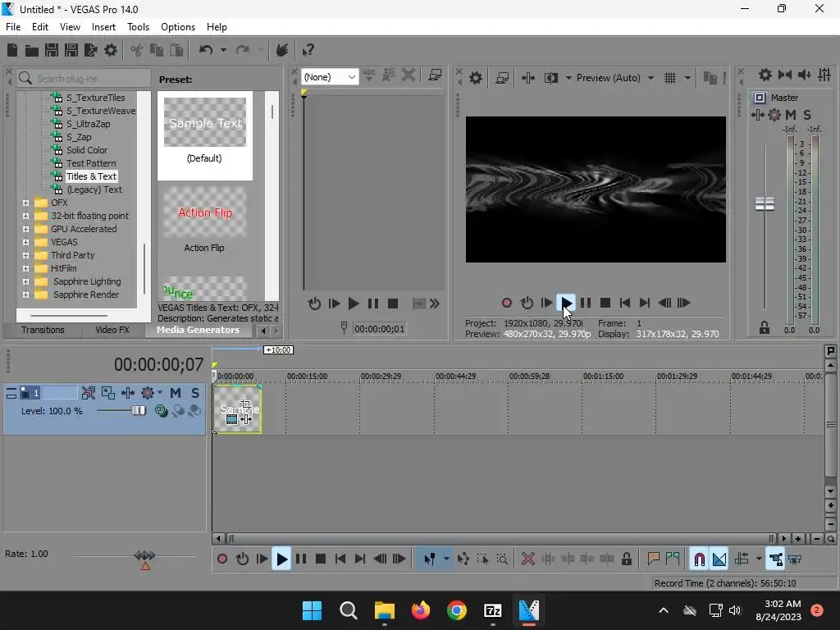The height and width of the screenshot is (630, 840).
Task: Toggle the master fader lock icon
Action: point(765,327)
